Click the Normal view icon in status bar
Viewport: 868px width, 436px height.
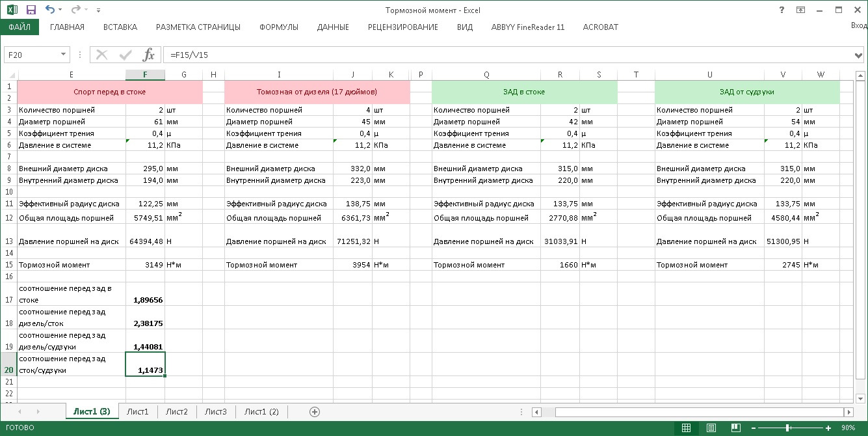[686, 428]
